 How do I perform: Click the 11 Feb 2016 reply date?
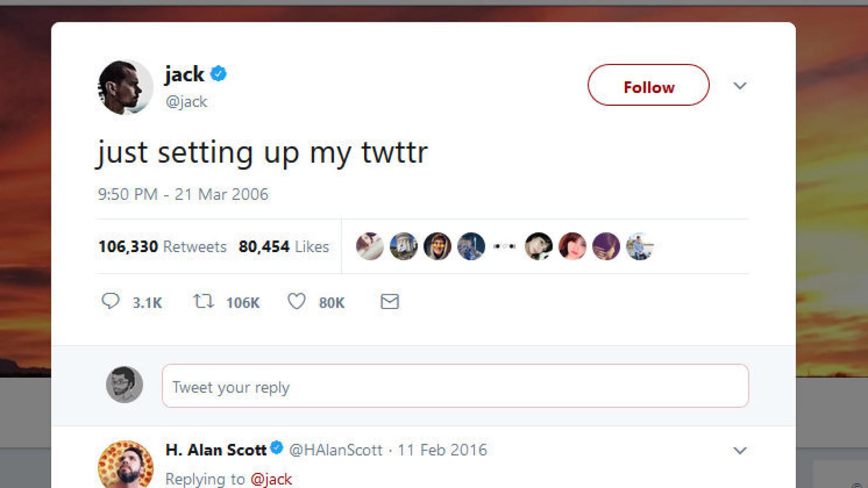(442, 450)
